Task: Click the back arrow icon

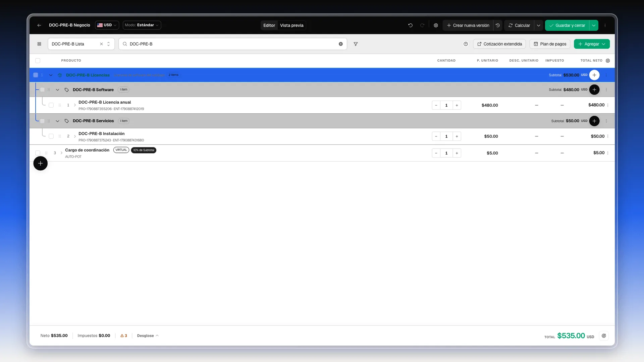Action: (39, 25)
